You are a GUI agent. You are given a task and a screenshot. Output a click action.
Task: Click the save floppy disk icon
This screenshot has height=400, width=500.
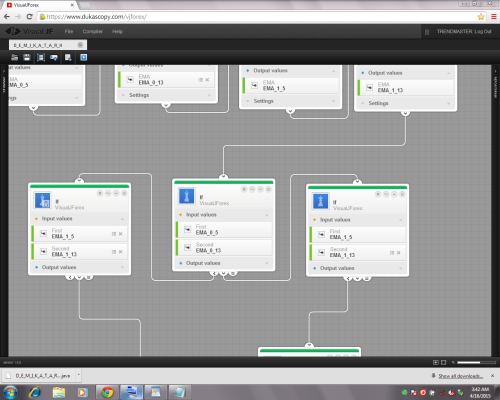[27, 57]
